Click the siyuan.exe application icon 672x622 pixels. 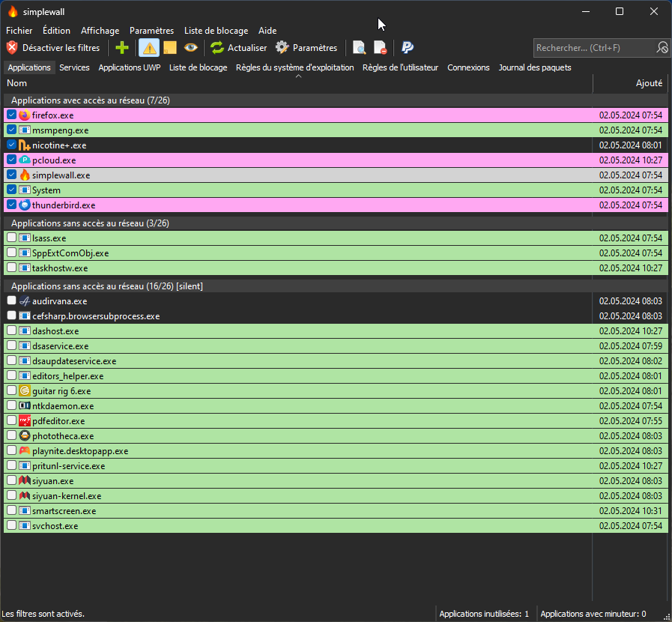point(25,481)
